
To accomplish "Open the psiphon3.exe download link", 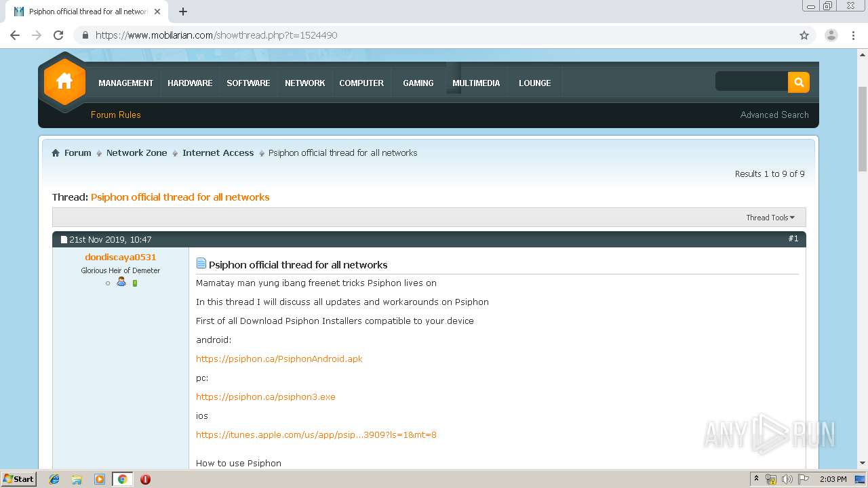I will [x=266, y=397].
